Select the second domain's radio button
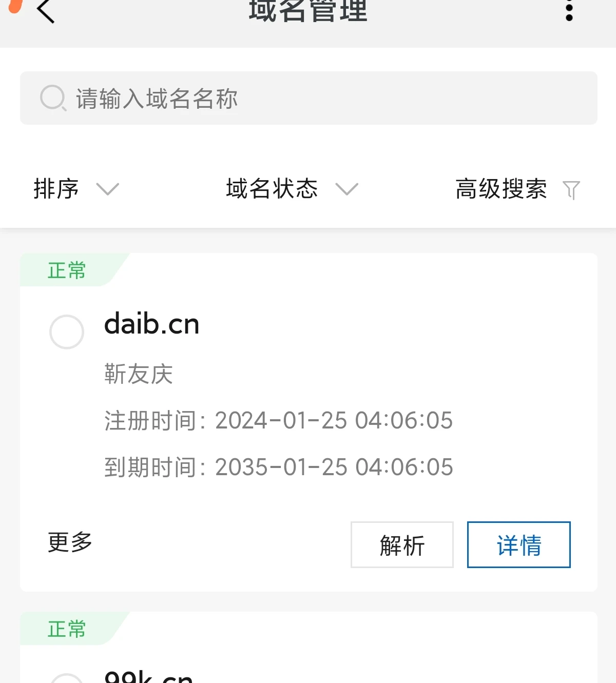 coord(67,678)
